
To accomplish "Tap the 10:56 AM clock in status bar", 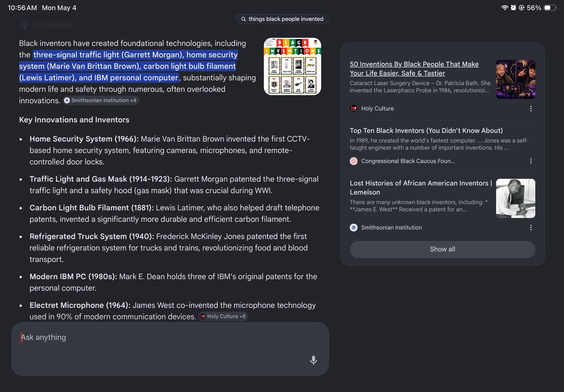I will [22, 8].
